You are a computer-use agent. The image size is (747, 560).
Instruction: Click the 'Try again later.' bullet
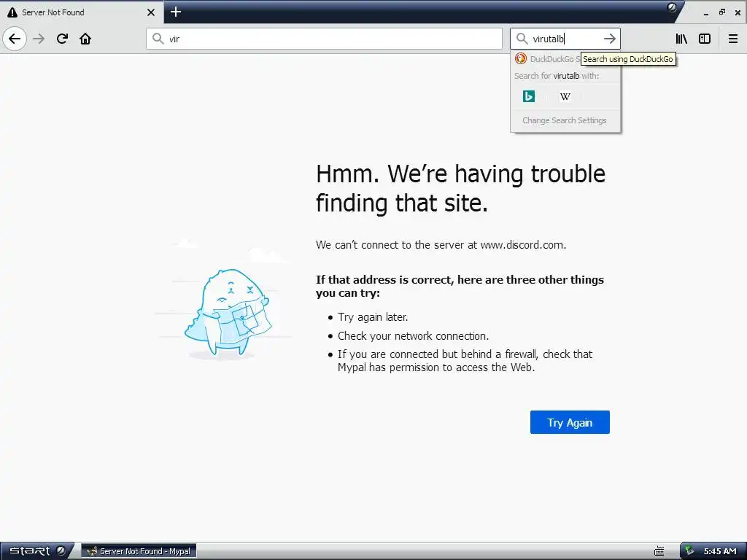pos(373,317)
